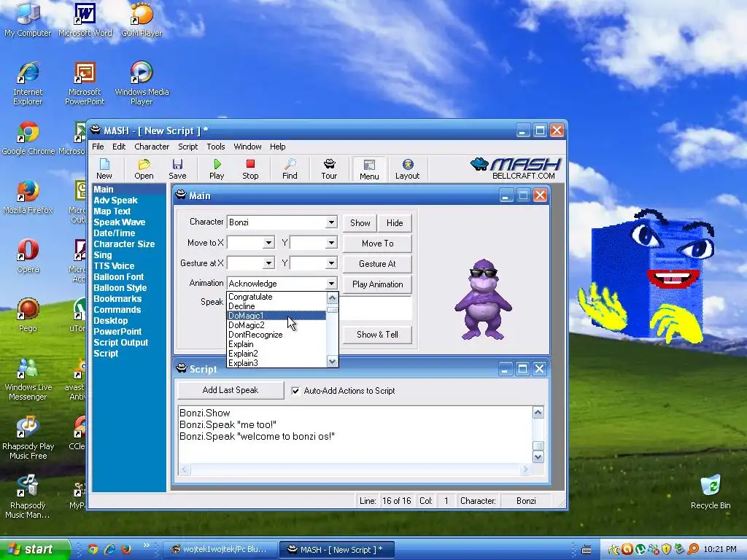Viewport: 747px width, 560px height.
Task: Select Pego desktop icon
Action: click(28, 315)
